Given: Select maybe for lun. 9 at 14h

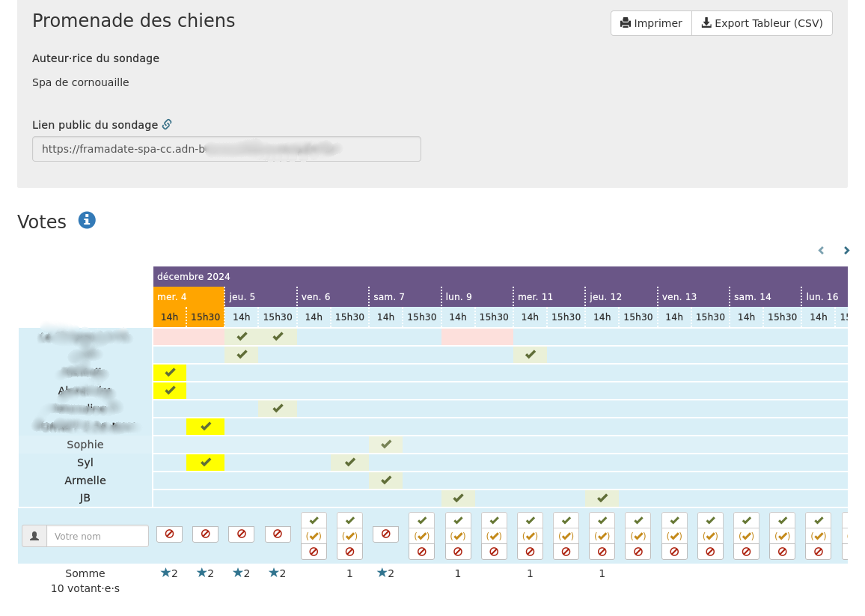Looking at the screenshot, I should [458, 536].
